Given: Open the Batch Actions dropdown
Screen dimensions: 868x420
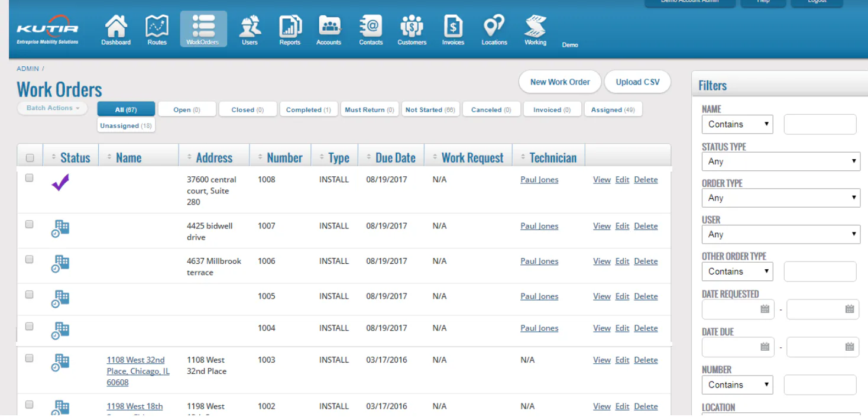Looking at the screenshot, I should click(53, 108).
